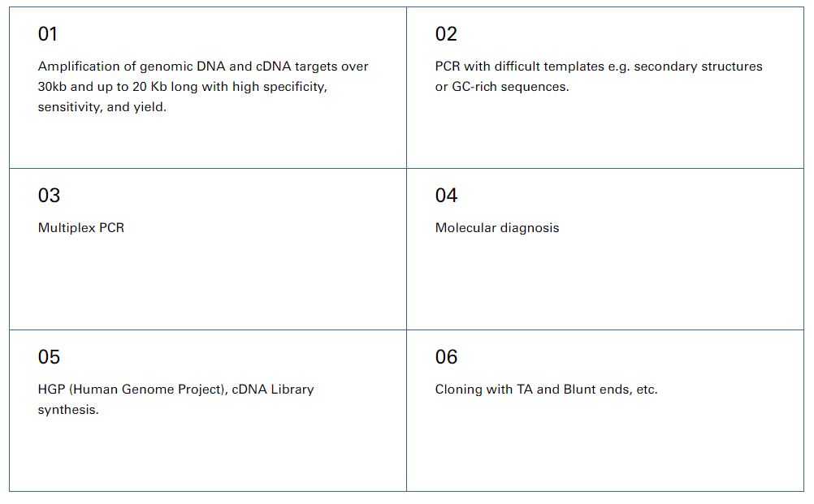Image resolution: width=814 pixels, height=504 pixels.
Task: Click 'high specificity' in cell 01
Action: tap(279, 87)
